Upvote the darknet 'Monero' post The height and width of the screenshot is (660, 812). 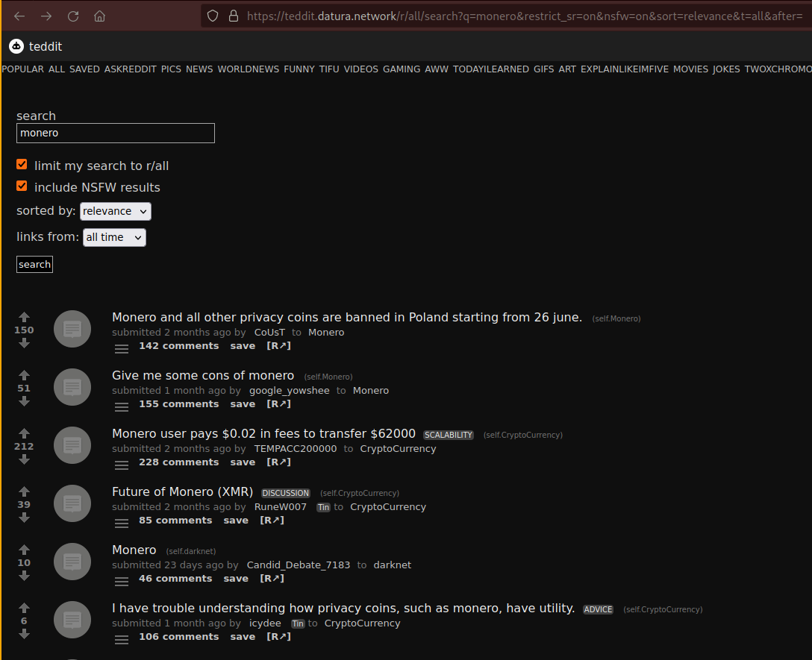tap(24, 550)
